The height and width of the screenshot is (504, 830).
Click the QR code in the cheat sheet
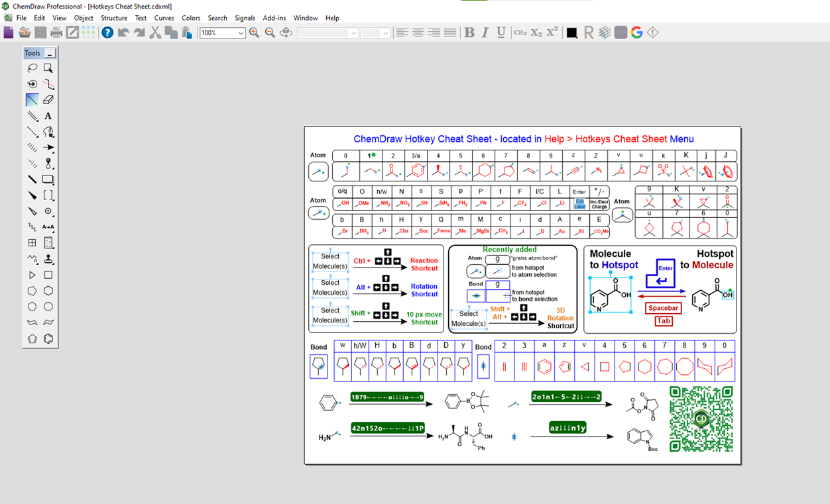tap(702, 419)
